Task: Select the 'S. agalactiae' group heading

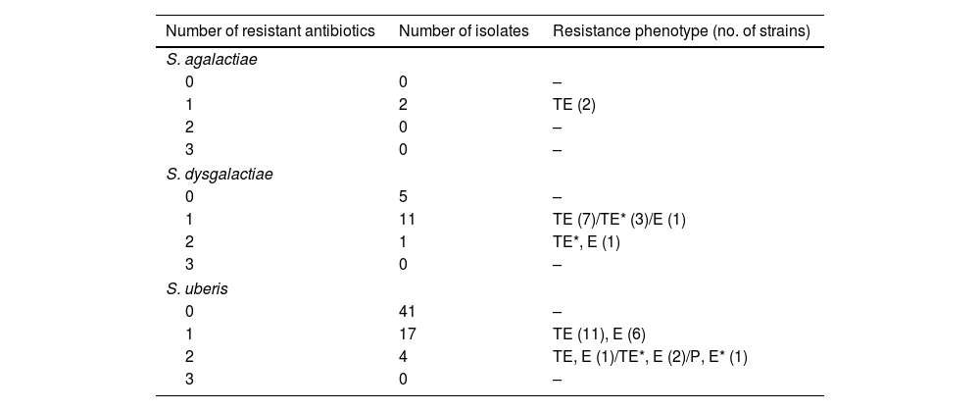Action: click(x=208, y=59)
